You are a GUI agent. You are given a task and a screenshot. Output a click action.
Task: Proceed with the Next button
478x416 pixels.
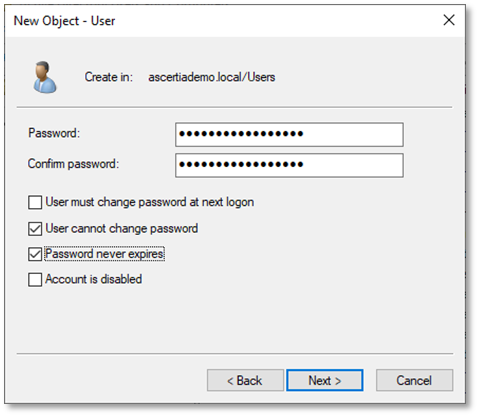pyautogui.click(x=325, y=380)
